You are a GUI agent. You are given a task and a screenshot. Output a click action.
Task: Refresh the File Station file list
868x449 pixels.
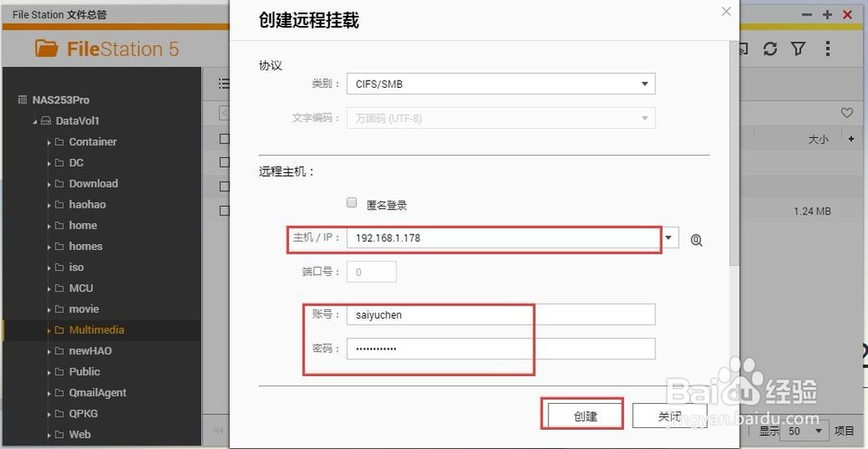point(770,49)
